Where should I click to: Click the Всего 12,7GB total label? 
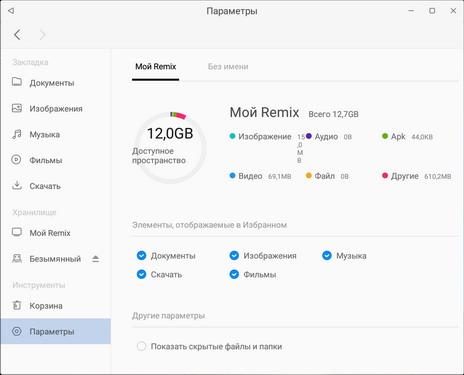click(x=333, y=114)
